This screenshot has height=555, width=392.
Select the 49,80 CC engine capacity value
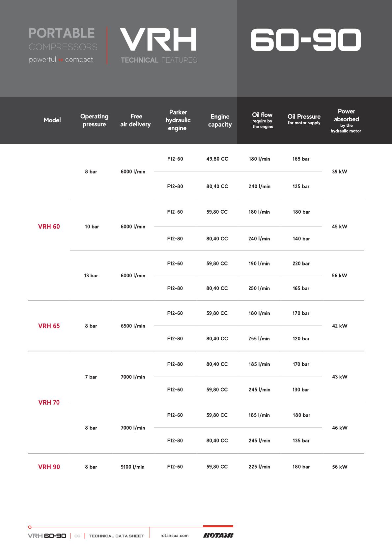tap(217, 159)
